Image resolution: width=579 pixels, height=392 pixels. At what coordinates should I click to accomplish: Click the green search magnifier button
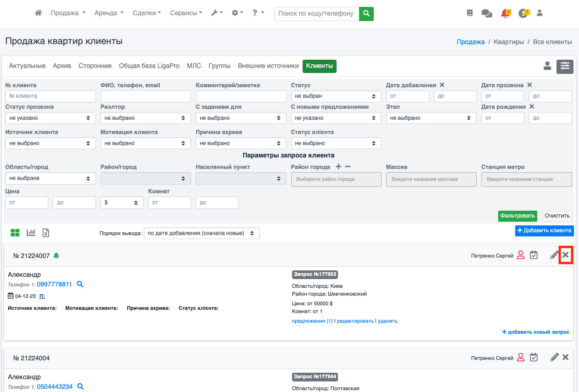pos(366,14)
